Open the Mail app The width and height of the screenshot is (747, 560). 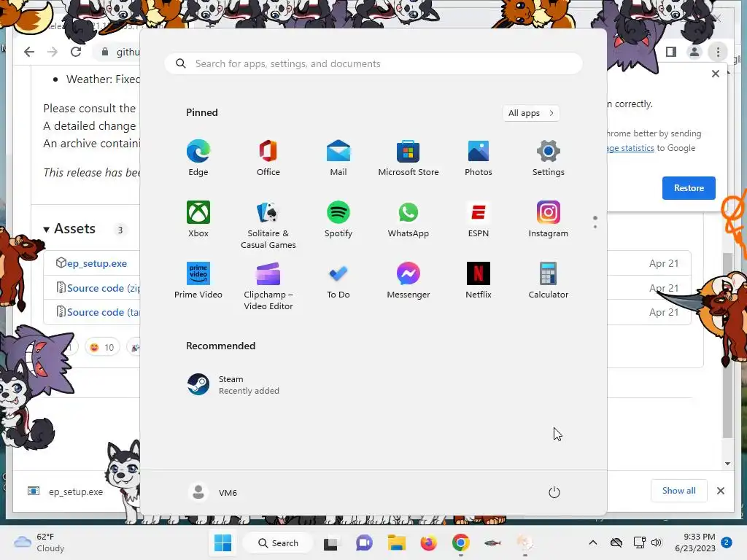[338, 158]
